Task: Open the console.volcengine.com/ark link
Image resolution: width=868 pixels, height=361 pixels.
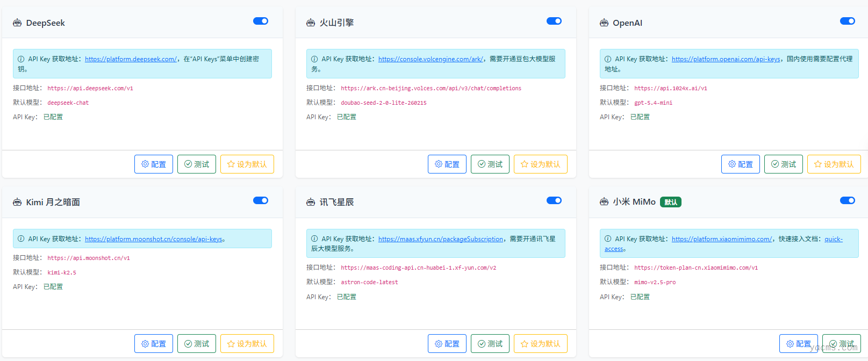Action: pos(431,59)
